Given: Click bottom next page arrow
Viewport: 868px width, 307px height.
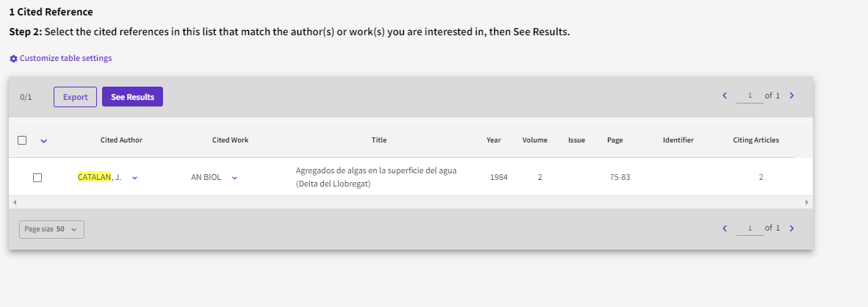Looking at the screenshot, I should 792,228.
